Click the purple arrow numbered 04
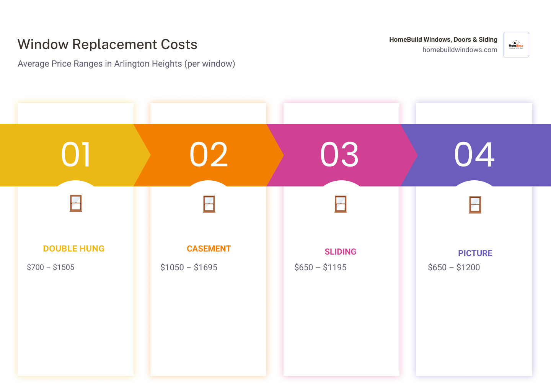 474,155
